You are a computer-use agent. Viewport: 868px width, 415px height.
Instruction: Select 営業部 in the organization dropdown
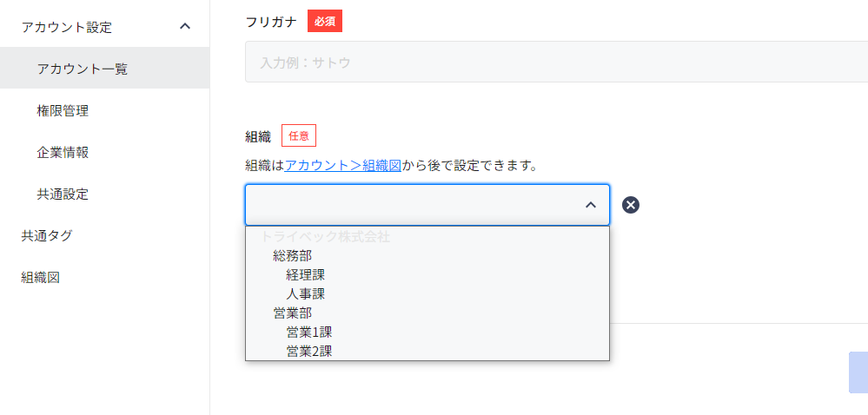(x=292, y=313)
